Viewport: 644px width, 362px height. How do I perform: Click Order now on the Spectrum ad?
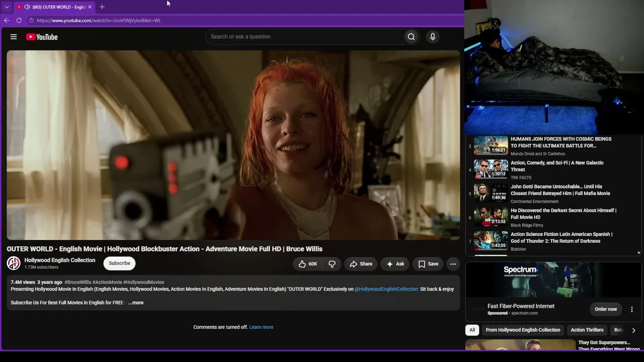click(x=606, y=309)
